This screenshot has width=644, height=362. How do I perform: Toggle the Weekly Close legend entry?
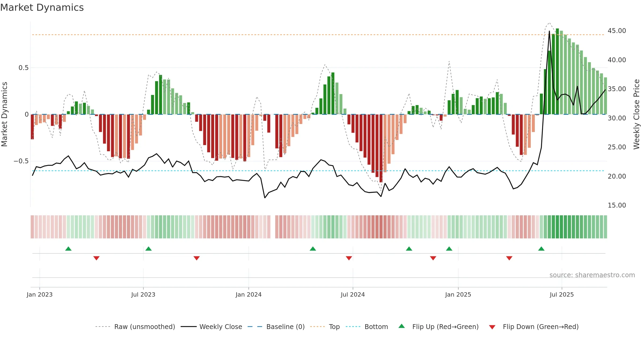point(211,327)
